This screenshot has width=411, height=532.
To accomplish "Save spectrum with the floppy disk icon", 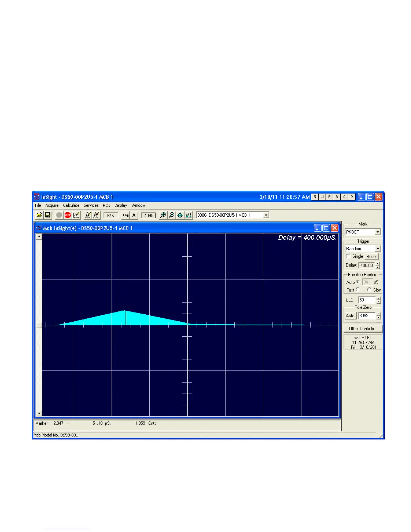I will (48, 215).
